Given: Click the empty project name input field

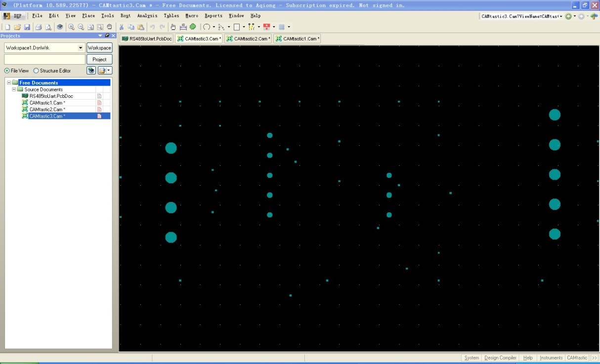Looking at the screenshot, I should tap(44, 59).
